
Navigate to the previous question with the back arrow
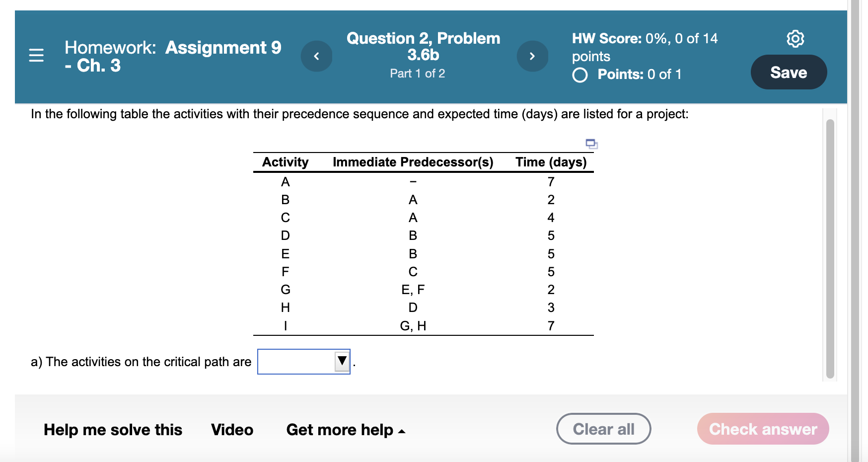click(316, 56)
